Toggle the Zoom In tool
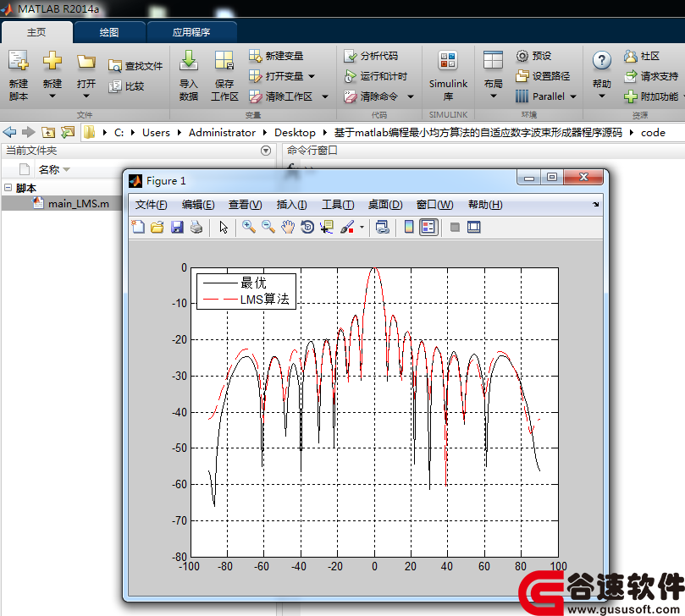The width and height of the screenshot is (685, 616). pos(249,227)
